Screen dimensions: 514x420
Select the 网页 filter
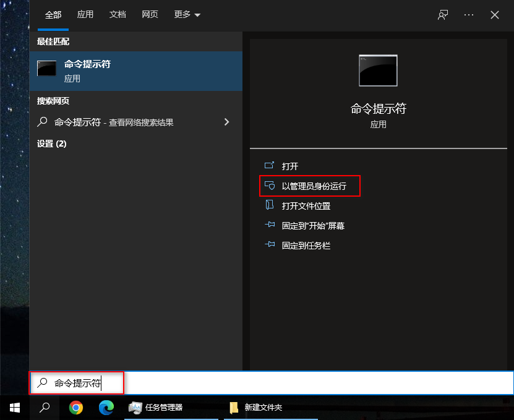coord(150,15)
